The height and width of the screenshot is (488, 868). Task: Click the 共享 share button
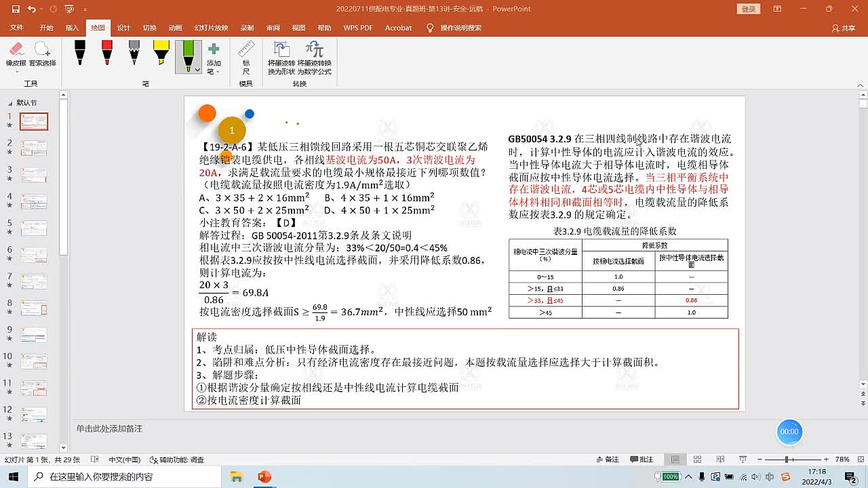(x=844, y=28)
